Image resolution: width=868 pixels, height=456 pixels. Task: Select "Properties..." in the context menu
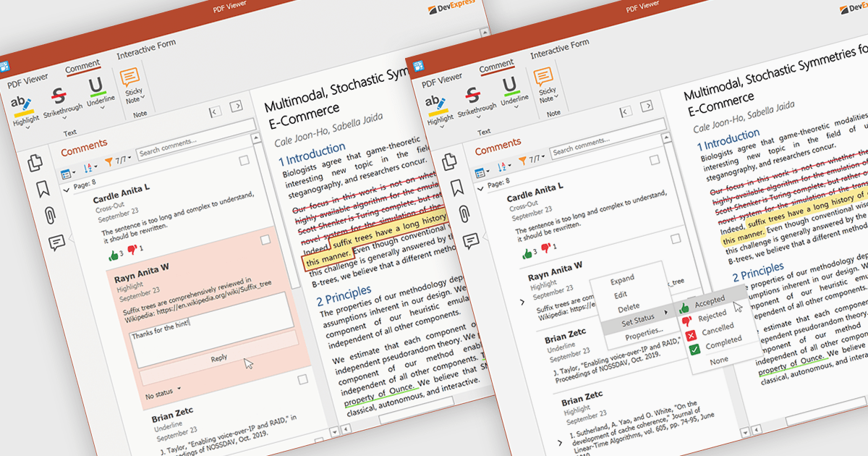pyautogui.click(x=644, y=332)
